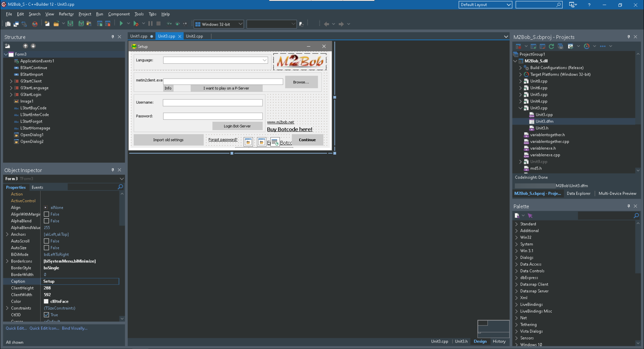Image resolution: width=644 pixels, height=349 pixels.
Task: Expand Build Configurations (Release) node
Action: (x=520, y=68)
